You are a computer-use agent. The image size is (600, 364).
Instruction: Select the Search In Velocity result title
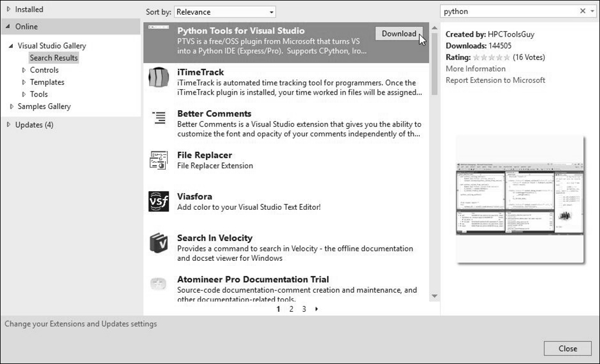point(215,238)
